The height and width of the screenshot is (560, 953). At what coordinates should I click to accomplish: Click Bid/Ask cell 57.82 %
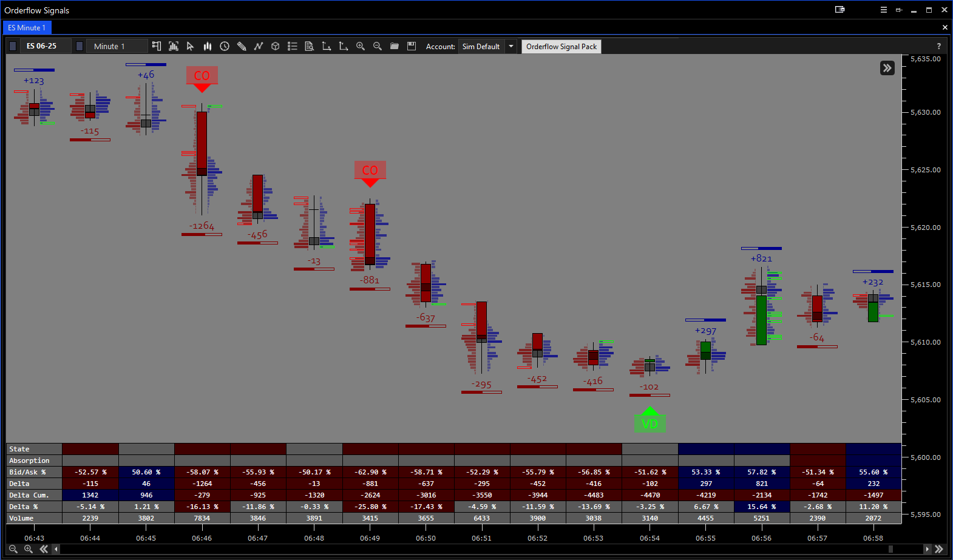tap(762, 472)
